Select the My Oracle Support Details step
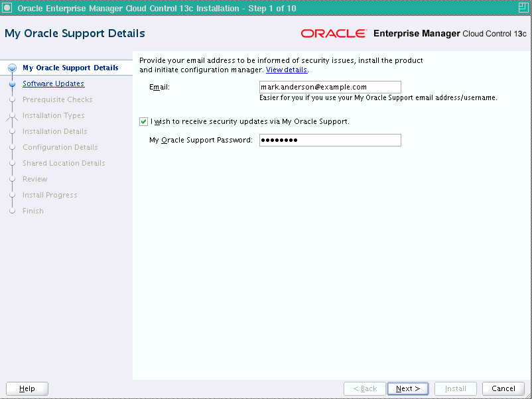Screen dimensions: 532x399 70,68
